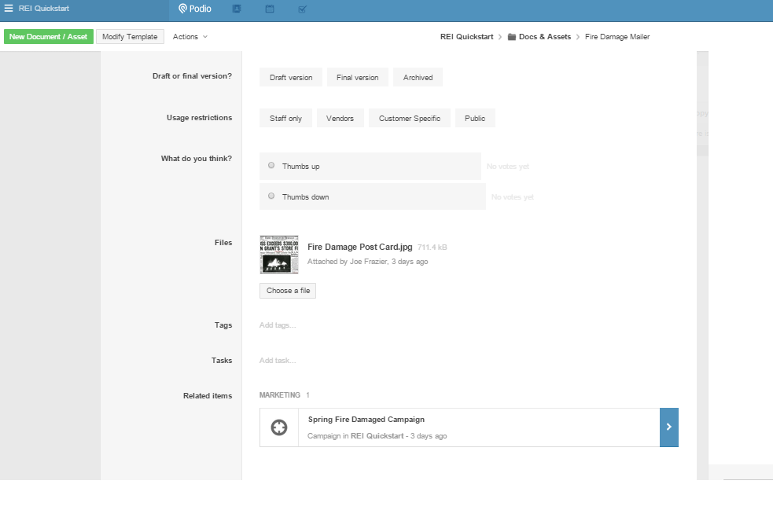Open the Fire Damage Post Card thumbnail
Screen dimensions: 773x532
pos(279,255)
